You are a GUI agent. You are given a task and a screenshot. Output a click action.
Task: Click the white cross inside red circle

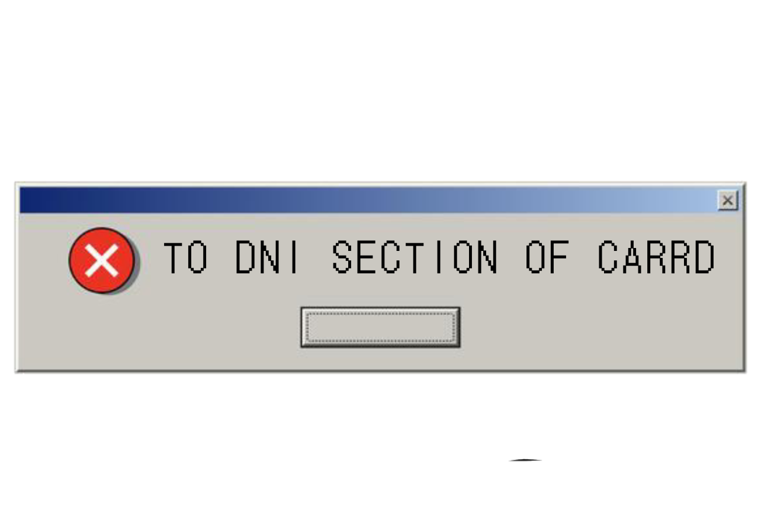101,260
